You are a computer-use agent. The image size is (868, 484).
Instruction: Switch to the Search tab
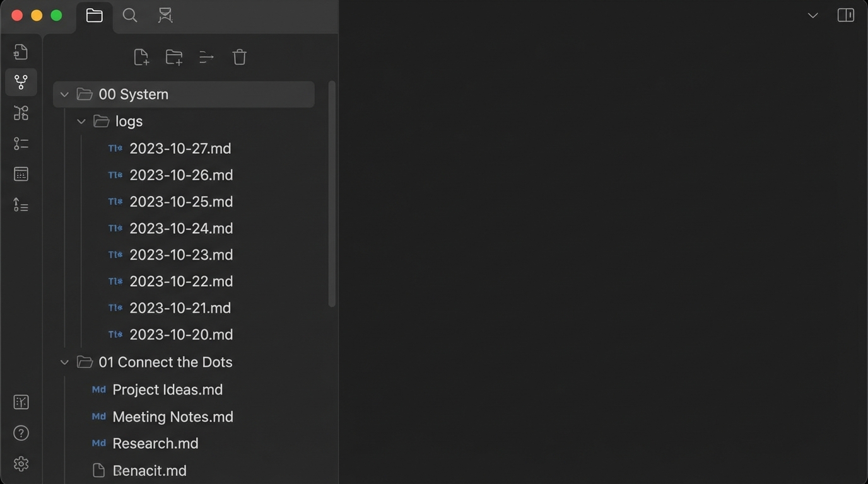pos(129,15)
